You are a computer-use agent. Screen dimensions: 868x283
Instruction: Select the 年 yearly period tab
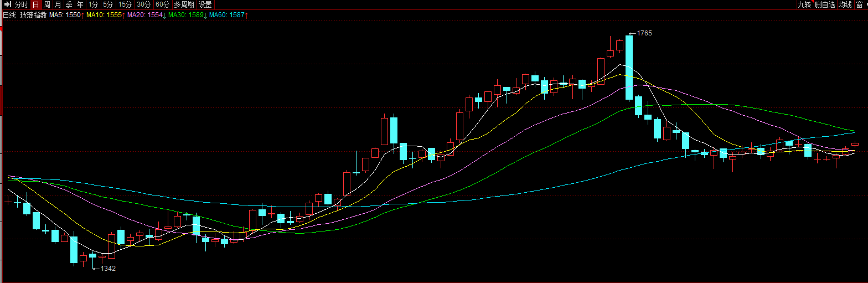pyautogui.click(x=80, y=4)
